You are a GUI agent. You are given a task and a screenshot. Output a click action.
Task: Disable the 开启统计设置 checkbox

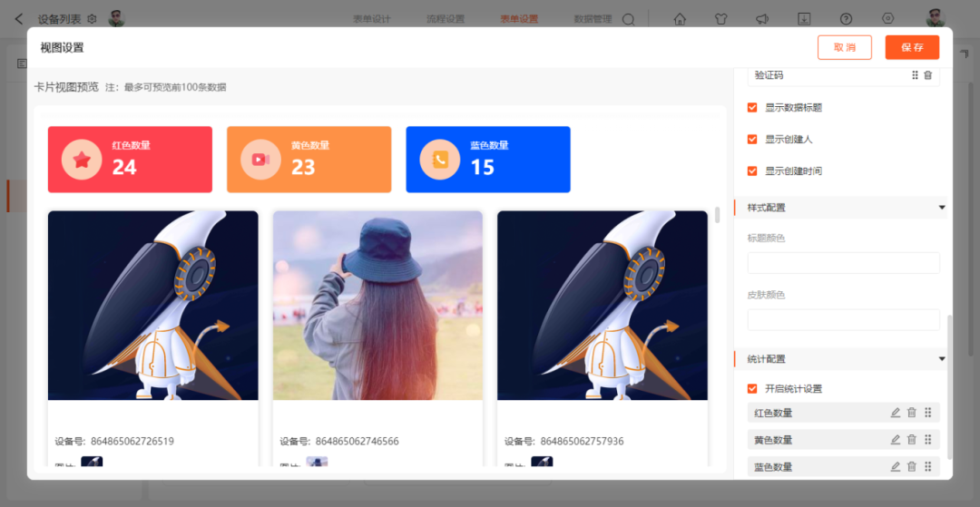tap(752, 389)
